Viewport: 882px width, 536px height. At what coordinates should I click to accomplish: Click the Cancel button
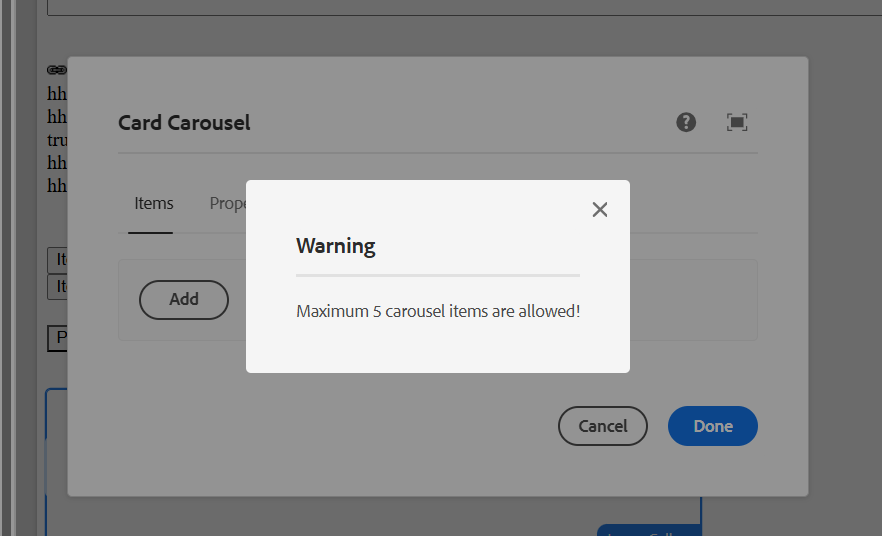click(x=603, y=426)
